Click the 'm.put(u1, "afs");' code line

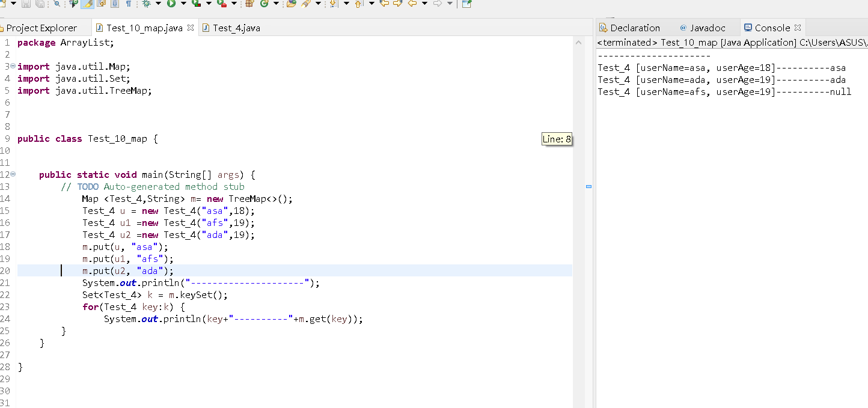point(128,259)
